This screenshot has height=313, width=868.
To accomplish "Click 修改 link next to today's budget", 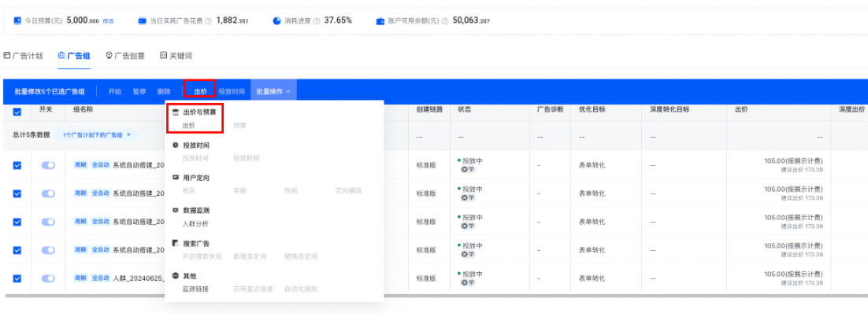I will click(x=109, y=21).
